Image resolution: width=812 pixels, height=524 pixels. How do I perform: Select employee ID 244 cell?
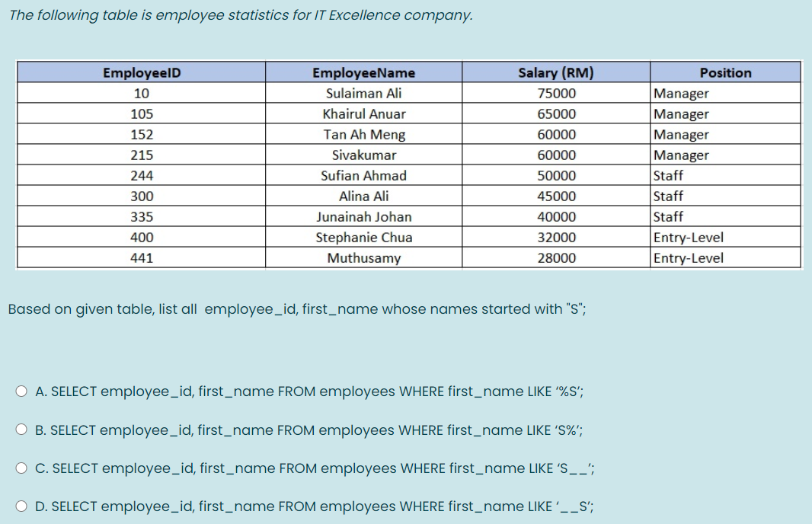click(x=140, y=175)
